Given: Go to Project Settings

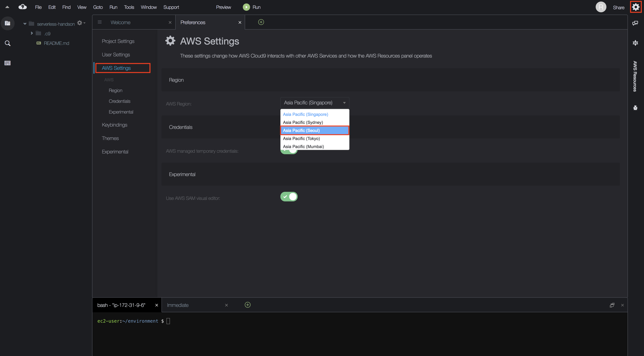Looking at the screenshot, I should tap(118, 41).
